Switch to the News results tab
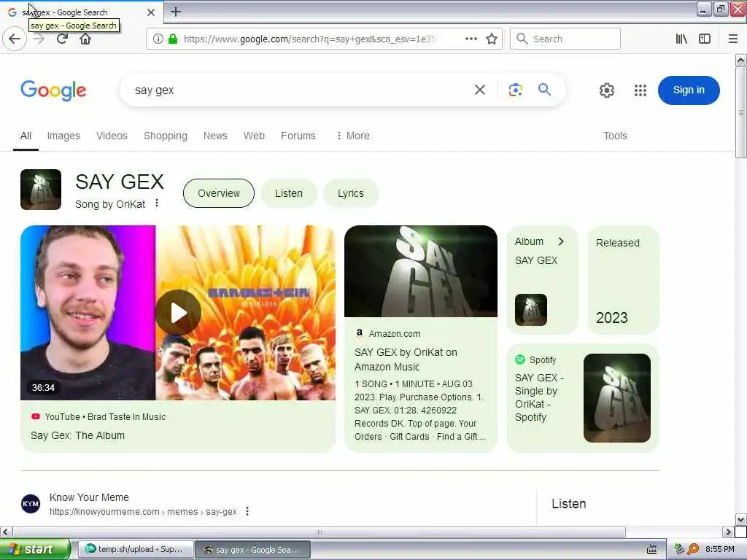 (215, 136)
